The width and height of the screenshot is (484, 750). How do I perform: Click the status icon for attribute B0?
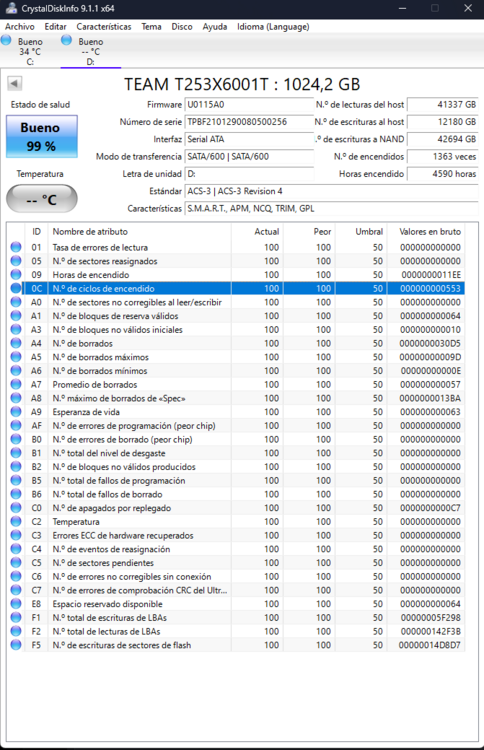[x=16, y=439]
